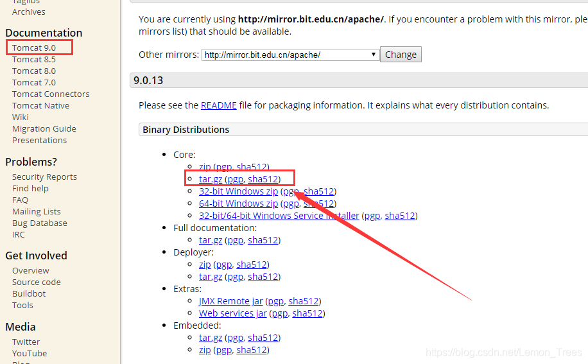Download the Core tar.gz package

tap(211, 179)
